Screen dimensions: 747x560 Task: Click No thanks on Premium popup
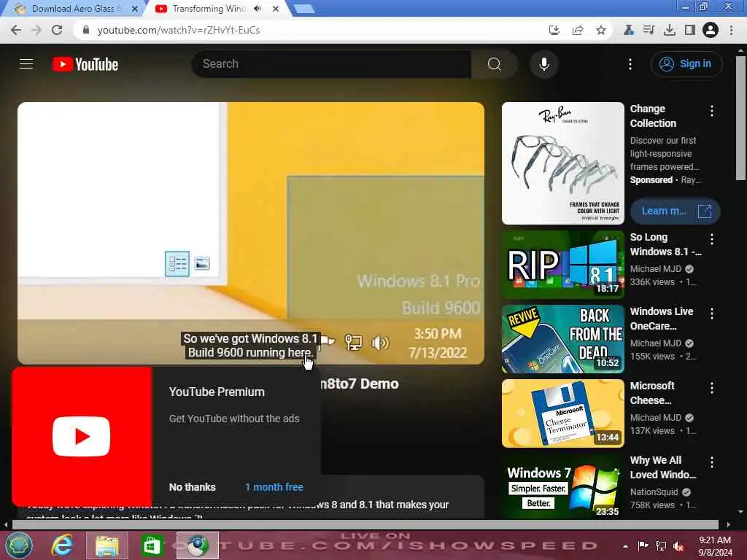(192, 487)
